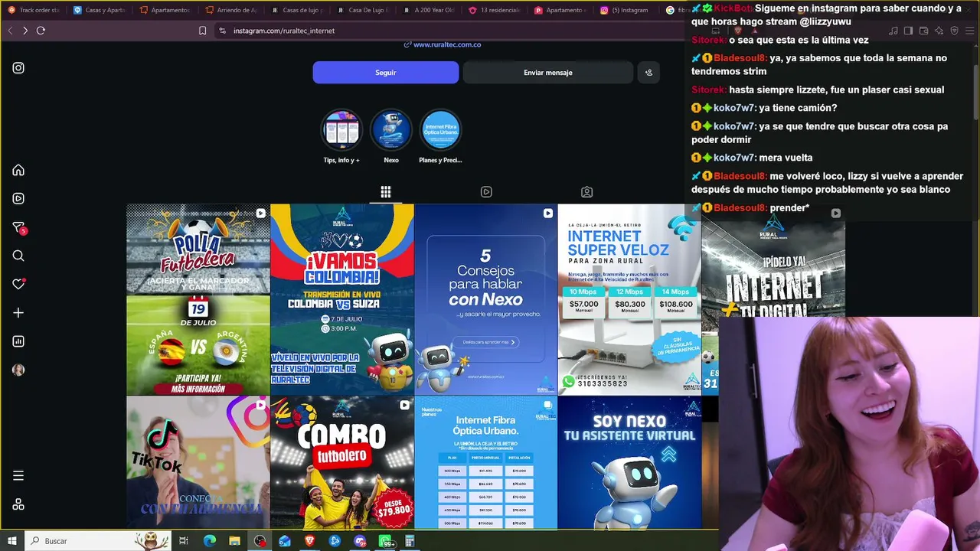Open the blue circular app on the taskbar
This screenshot has height=551, width=980.
[x=335, y=541]
